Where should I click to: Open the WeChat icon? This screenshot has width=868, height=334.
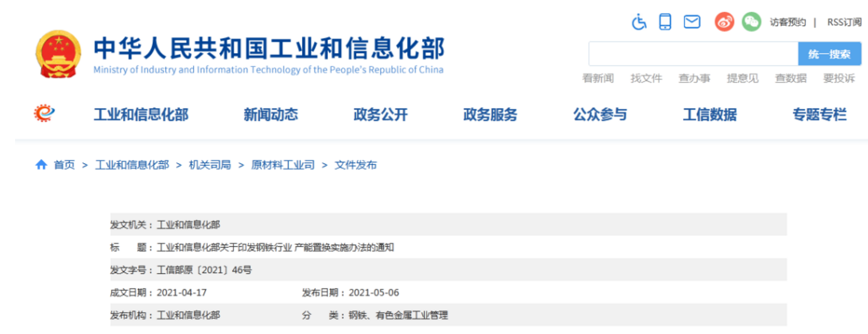click(x=751, y=22)
